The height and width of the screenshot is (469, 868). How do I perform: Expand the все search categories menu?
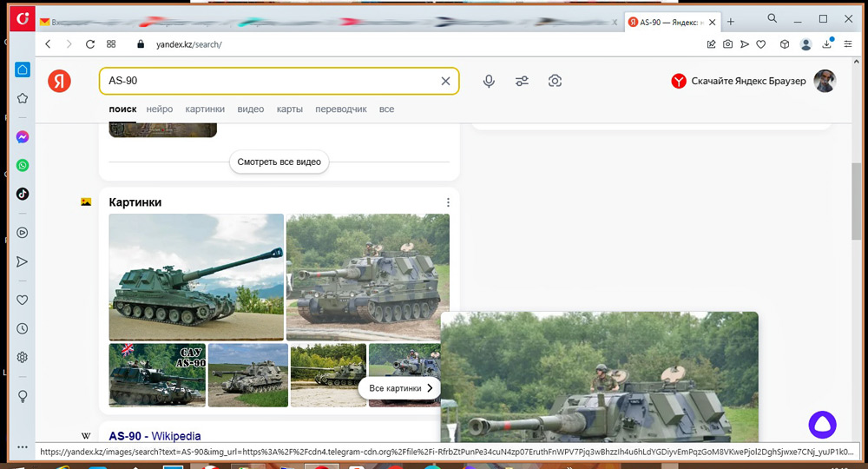386,109
